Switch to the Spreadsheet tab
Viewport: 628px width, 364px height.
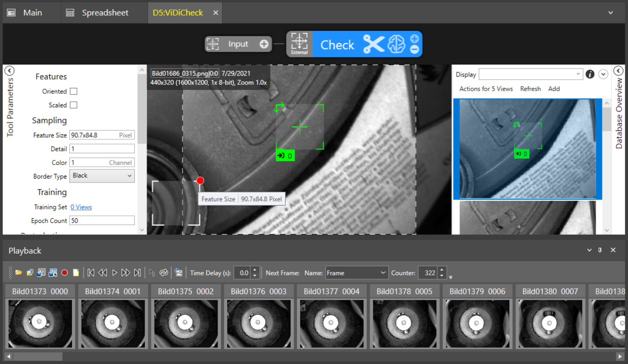tap(98, 13)
